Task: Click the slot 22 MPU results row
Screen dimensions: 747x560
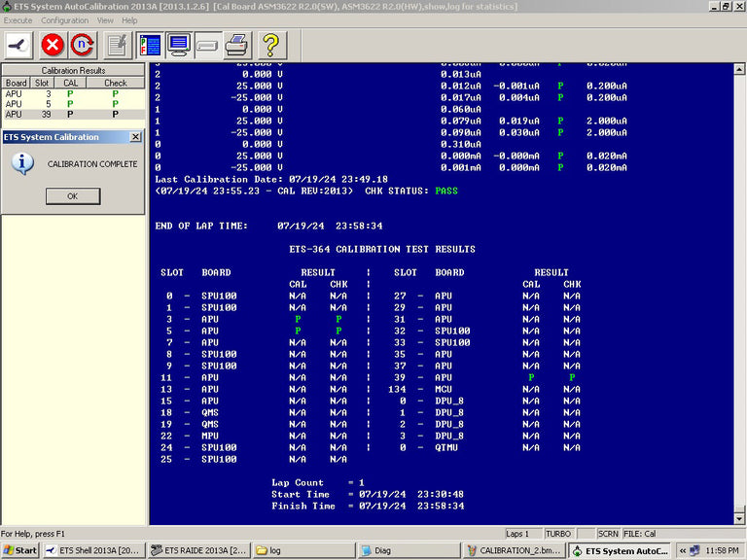Action: click(254, 437)
